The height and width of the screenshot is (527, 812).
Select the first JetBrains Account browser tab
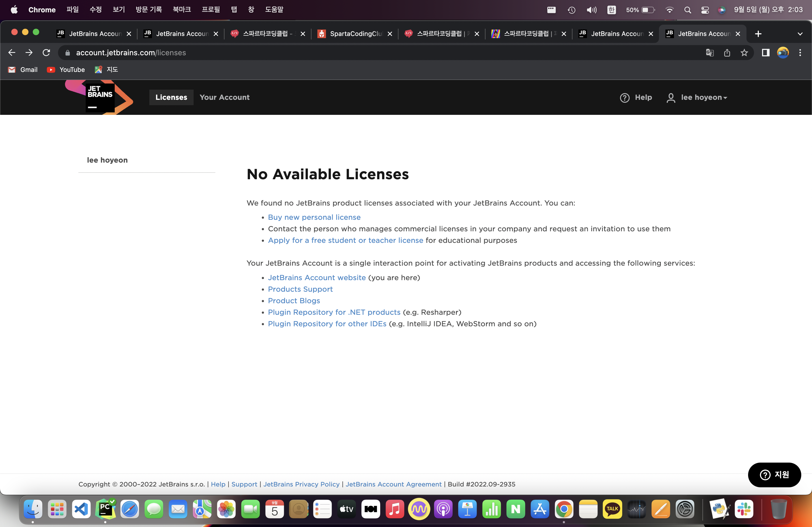click(94, 34)
